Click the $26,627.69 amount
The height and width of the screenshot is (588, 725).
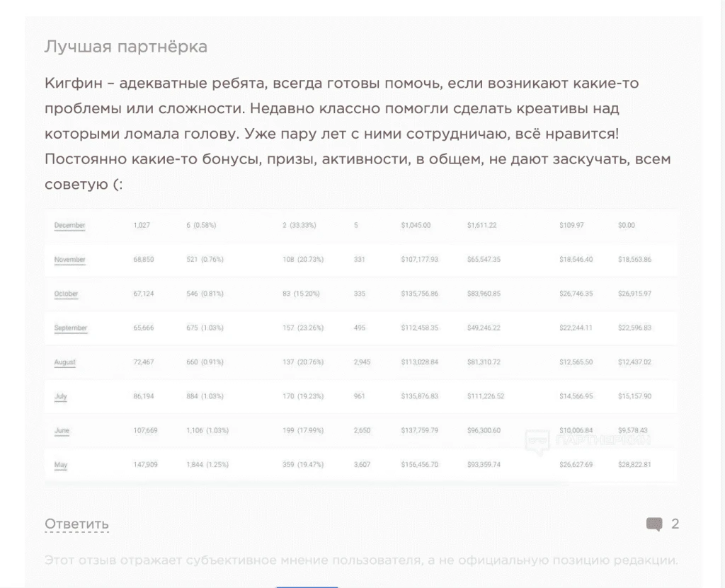[576, 465]
